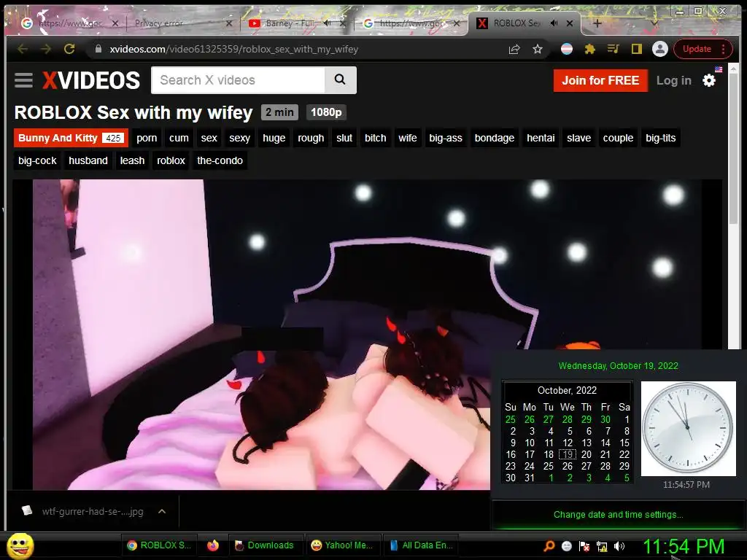Click the tray magnifier search icon

(549, 546)
